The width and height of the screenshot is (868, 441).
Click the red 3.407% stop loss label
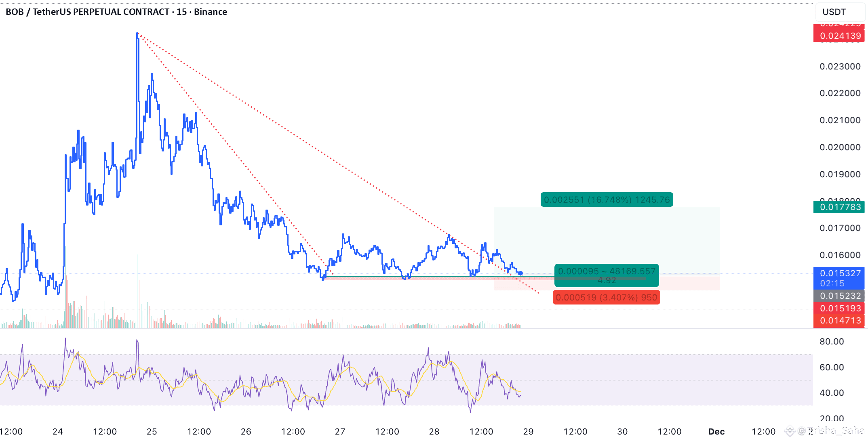tap(606, 298)
